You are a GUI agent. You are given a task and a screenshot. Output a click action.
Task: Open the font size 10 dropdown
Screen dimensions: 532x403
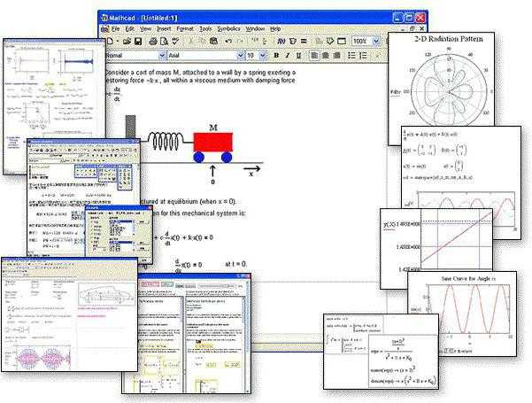point(263,55)
